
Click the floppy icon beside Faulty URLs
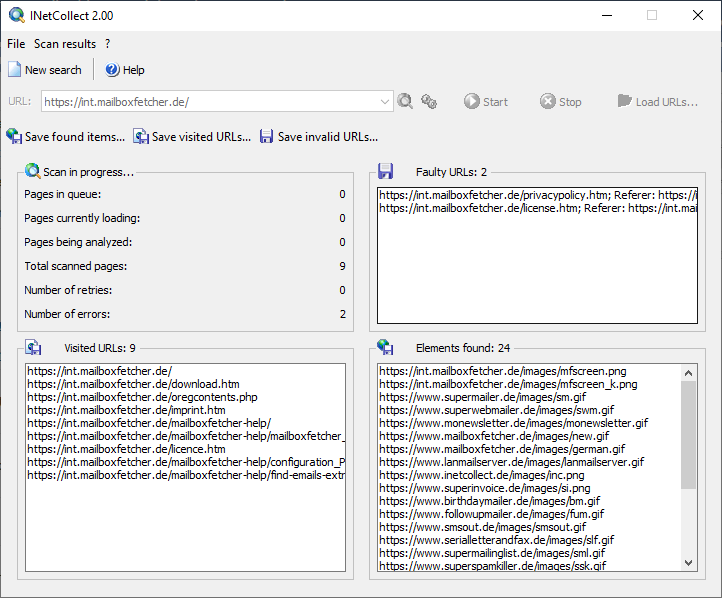(385, 171)
